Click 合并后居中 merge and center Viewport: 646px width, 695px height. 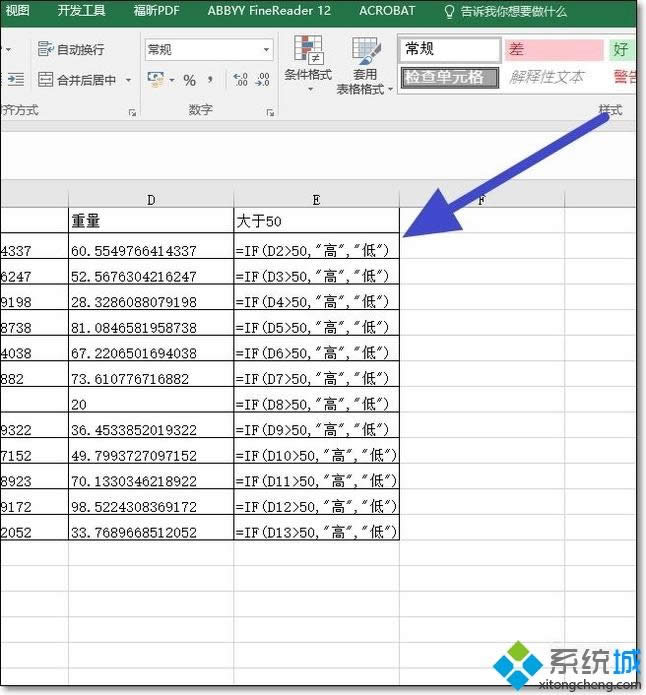(77, 80)
